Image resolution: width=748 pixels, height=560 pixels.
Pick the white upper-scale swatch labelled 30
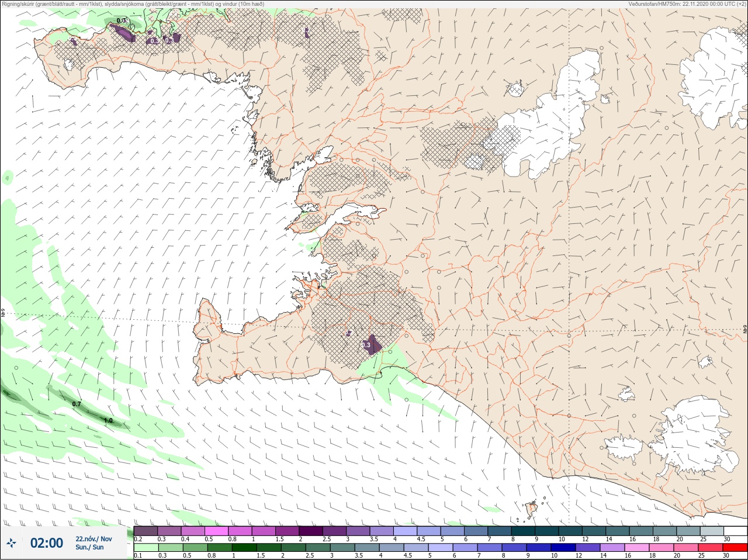(735, 531)
